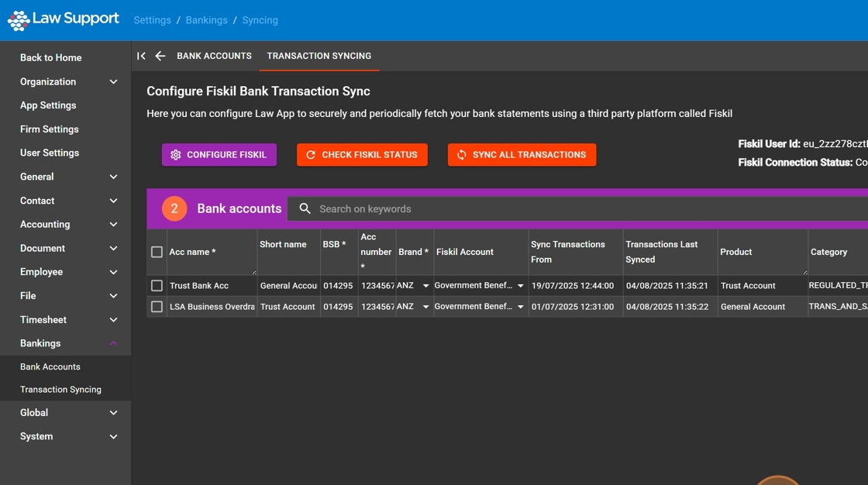Collapse sidebar using first-page arrow icon
Screen dimensions: 868x485
(x=141, y=56)
